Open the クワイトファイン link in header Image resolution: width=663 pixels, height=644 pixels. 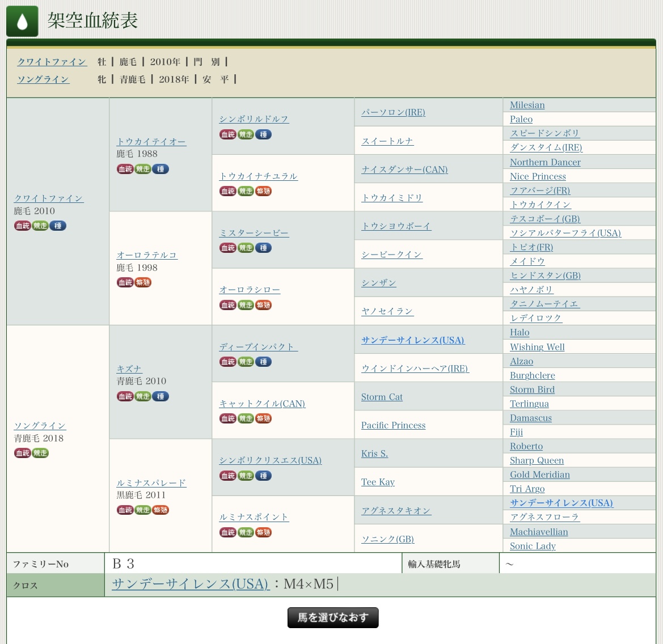point(52,62)
